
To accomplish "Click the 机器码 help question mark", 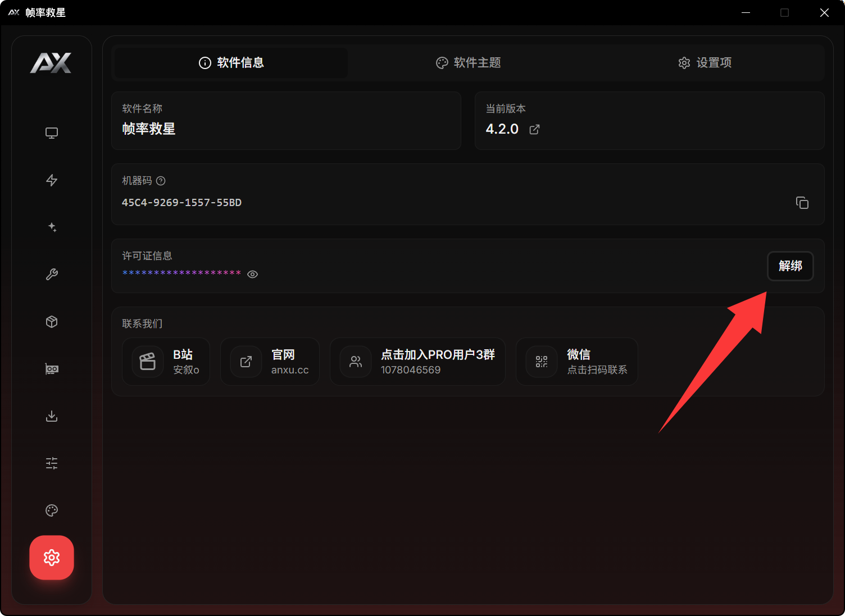I will 161,181.
